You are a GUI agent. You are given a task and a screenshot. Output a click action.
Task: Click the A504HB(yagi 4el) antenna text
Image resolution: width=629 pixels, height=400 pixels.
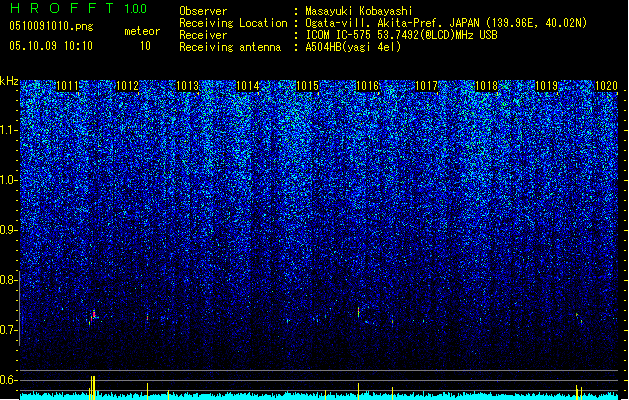click(x=353, y=47)
